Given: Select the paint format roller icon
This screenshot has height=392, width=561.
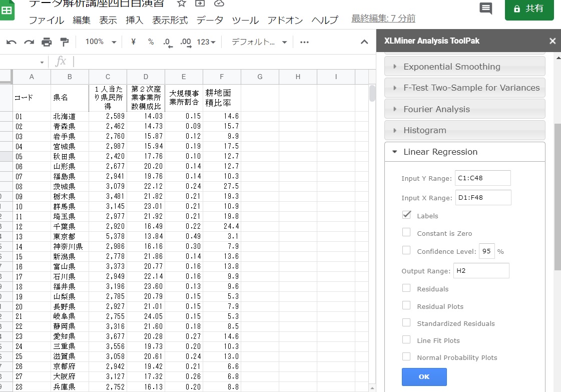Looking at the screenshot, I should 65,42.
